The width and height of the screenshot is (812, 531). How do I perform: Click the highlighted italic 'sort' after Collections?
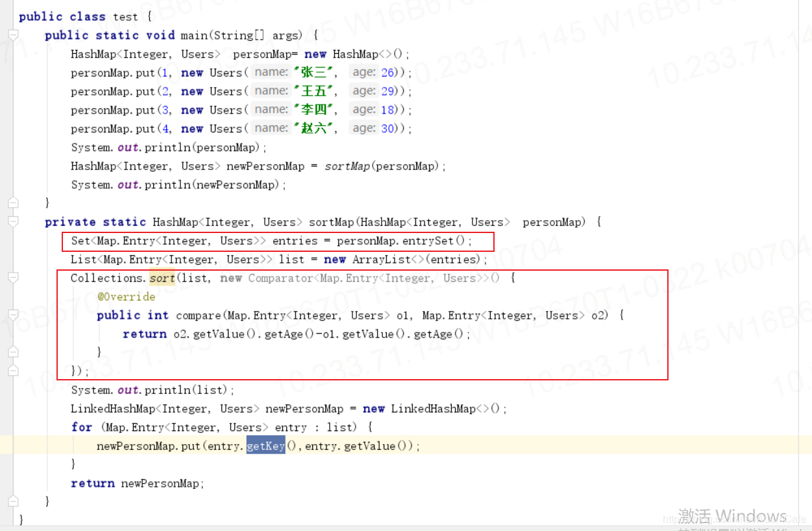[x=162, y=278]
